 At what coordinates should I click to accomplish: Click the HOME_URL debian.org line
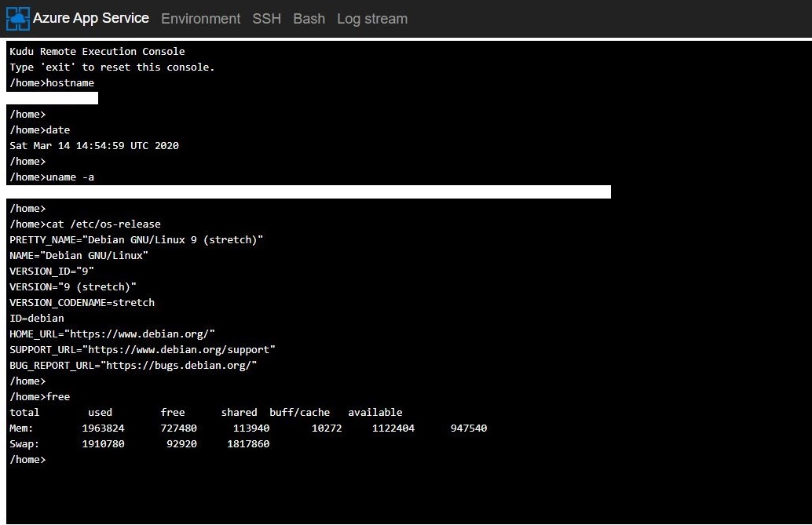(112, 334)
